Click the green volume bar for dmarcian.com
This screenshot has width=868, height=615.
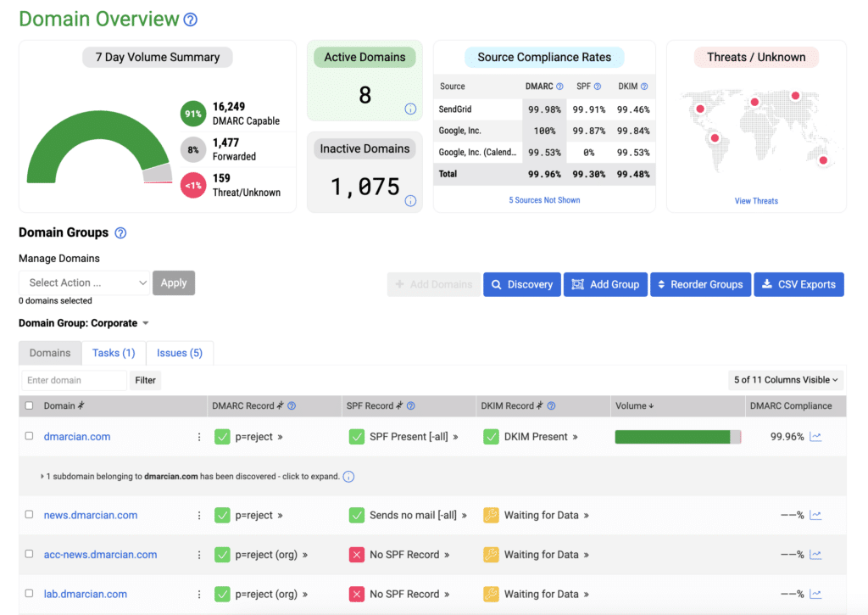(x=674, y=436)
